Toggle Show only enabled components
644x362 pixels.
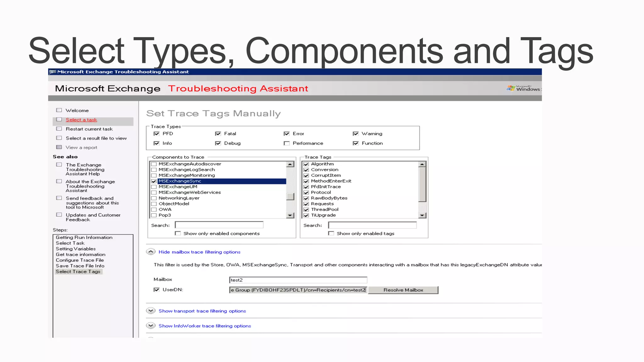point(178,233)
